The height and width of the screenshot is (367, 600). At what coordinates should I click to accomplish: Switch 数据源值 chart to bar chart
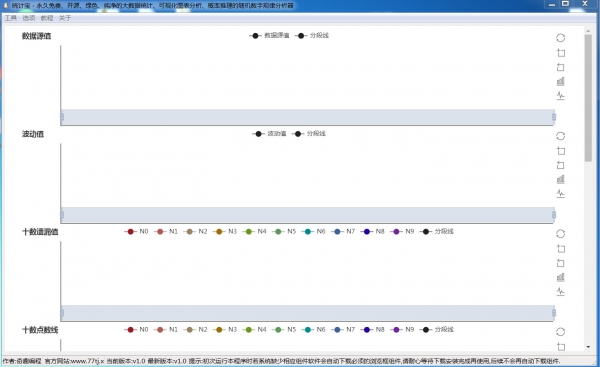click(x=561, y=81)
